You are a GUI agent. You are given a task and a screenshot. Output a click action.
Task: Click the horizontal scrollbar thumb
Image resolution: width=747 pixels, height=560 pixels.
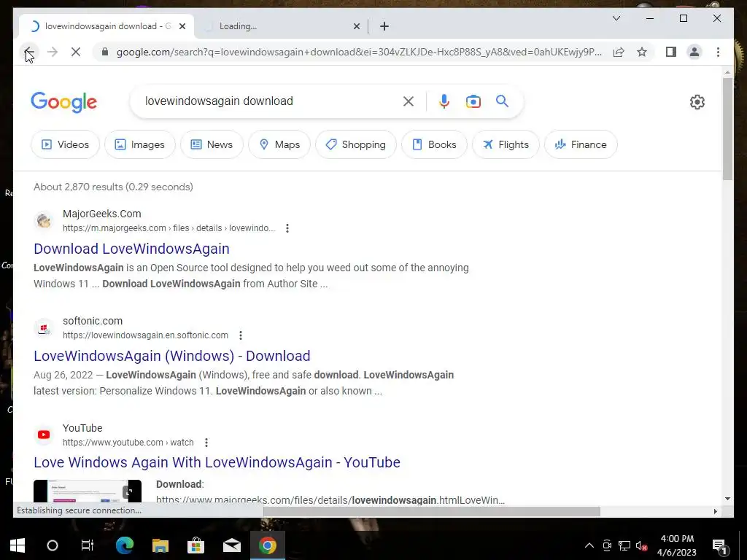click(432, 511)
